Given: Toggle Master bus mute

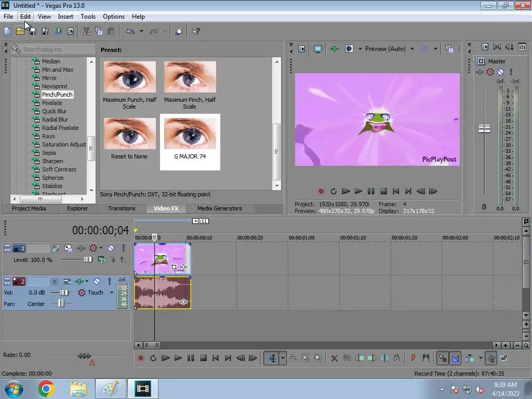Looking at the screenshot, I should point(500,72).
